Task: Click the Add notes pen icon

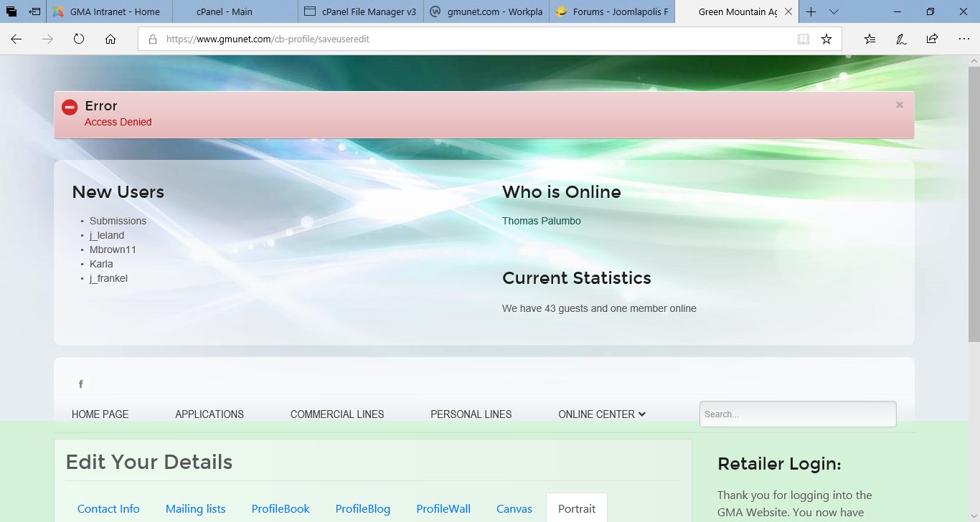Action: (901, 39)
